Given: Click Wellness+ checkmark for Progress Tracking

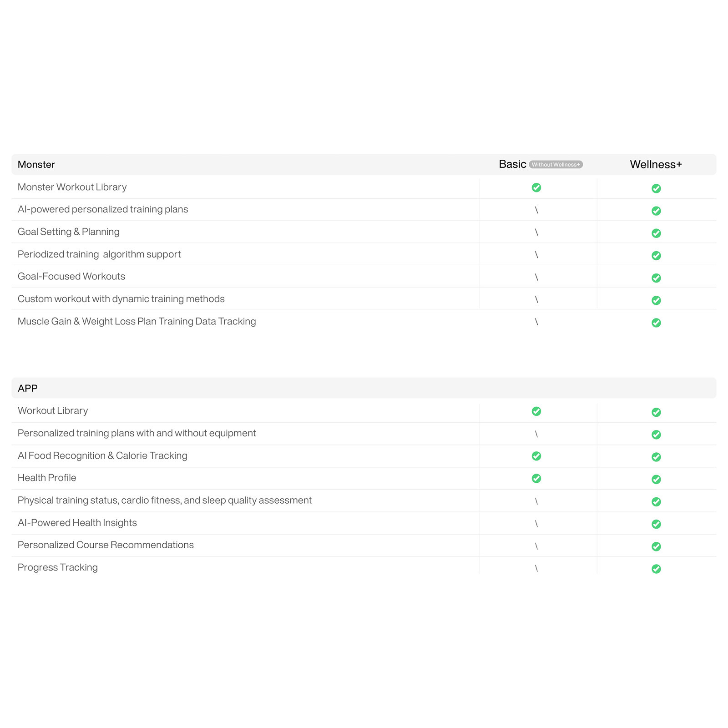Looking at the screenshot, I should tap(656, 569).
